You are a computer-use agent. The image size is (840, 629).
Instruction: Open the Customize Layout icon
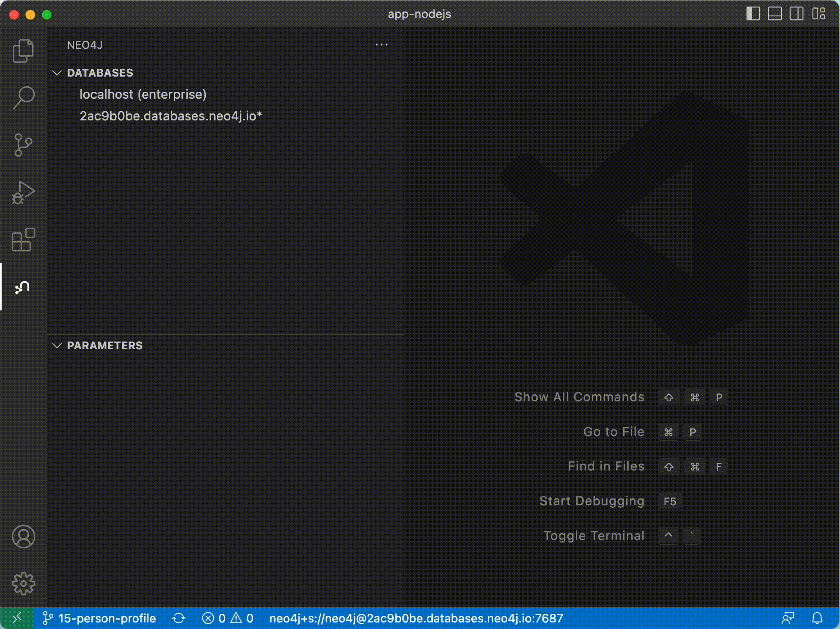819,14
